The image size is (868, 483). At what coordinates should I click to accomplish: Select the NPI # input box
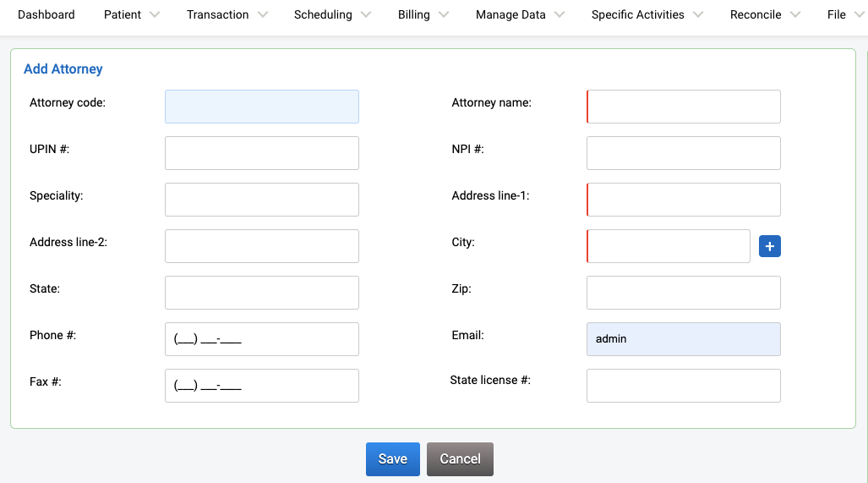[x=684, y=153]
